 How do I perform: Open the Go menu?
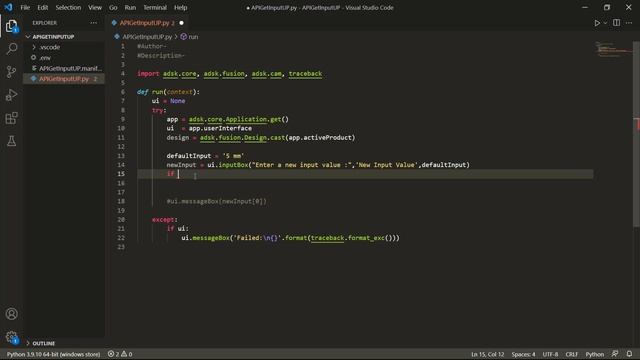point(113,7)
